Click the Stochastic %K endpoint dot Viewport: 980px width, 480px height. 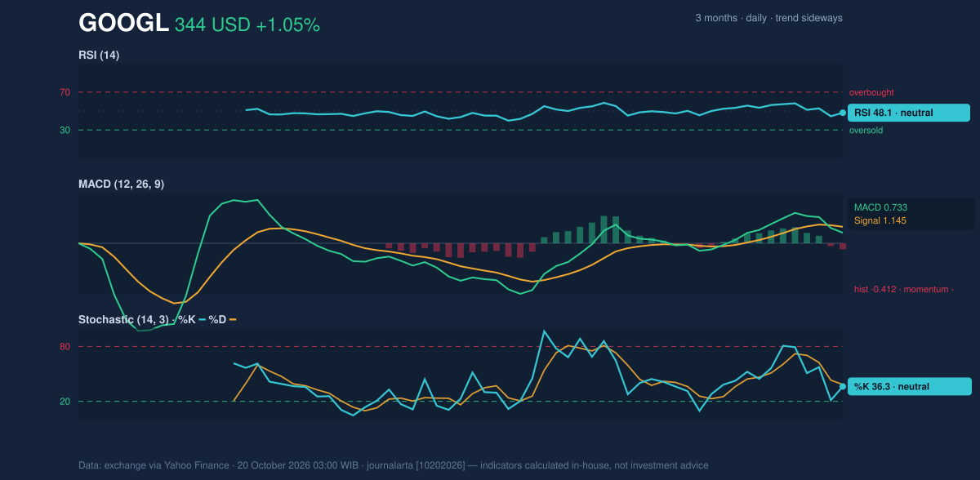click(x=843, y=386)
